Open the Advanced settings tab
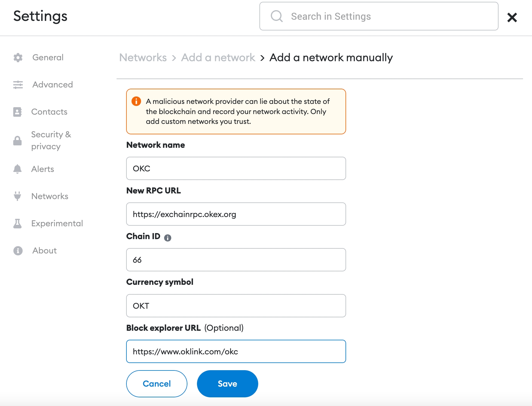The image size is (532, 406). click(53, 85)
